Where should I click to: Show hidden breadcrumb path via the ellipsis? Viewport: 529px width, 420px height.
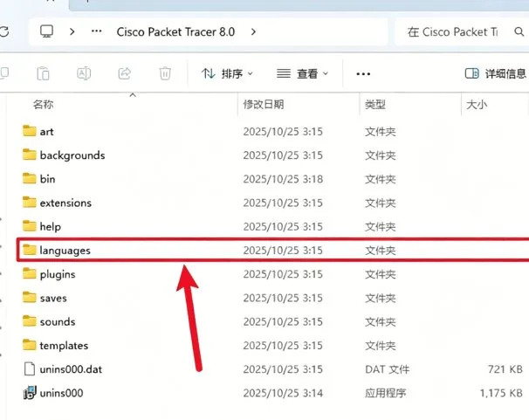(97, 31)
